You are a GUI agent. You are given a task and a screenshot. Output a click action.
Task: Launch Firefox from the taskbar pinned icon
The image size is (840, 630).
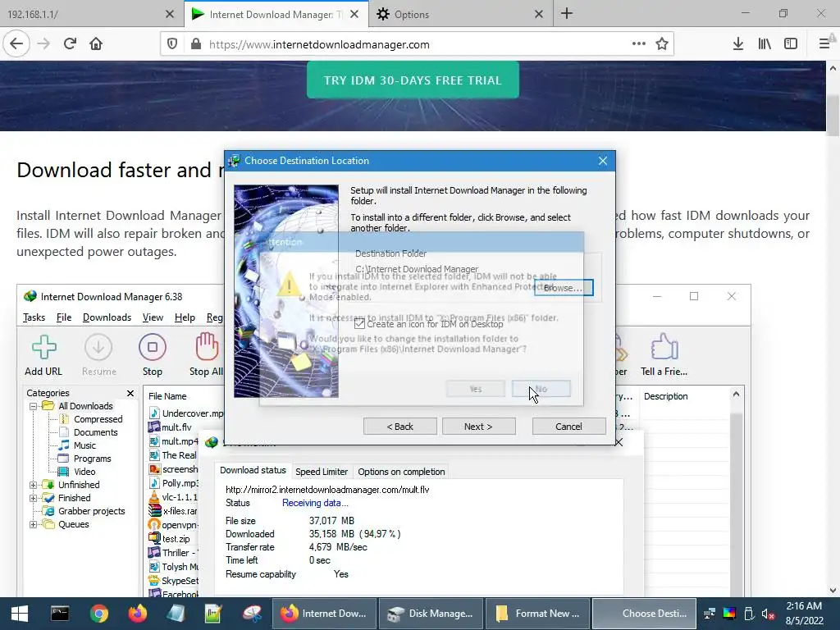138,614
